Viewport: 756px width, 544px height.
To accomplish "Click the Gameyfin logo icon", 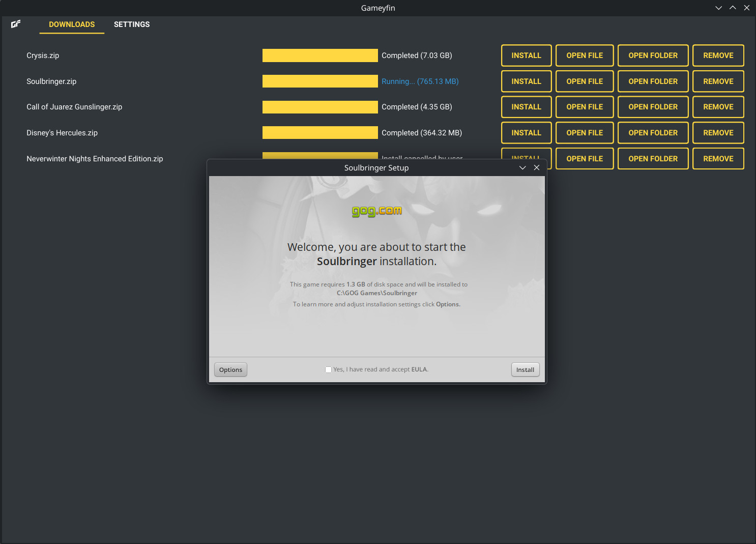I will [16, 24].
